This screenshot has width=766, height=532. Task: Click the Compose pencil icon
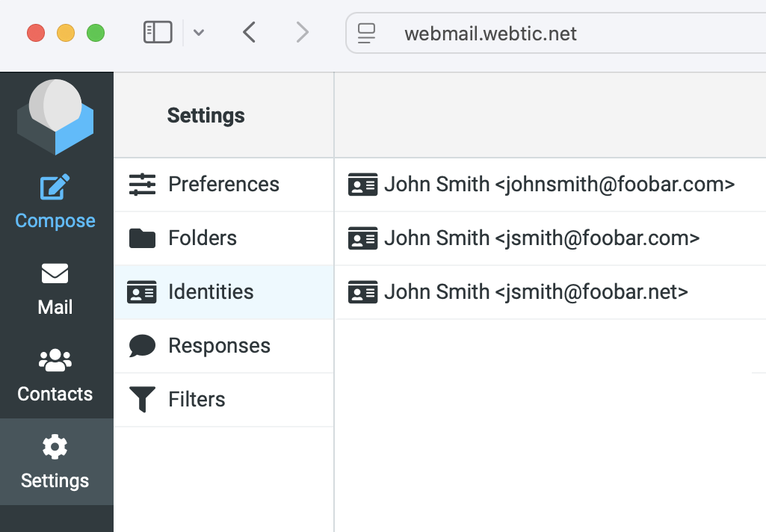pos(55,187)
